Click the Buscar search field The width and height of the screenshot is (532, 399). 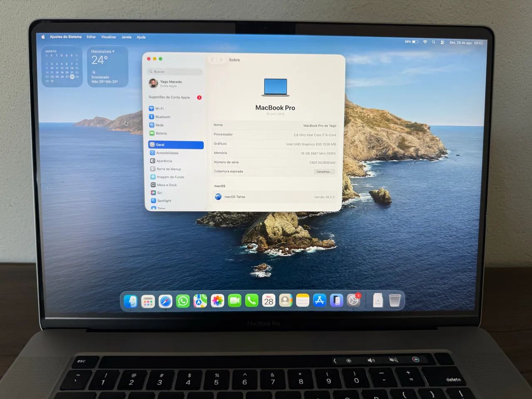[x=175, y=71]
